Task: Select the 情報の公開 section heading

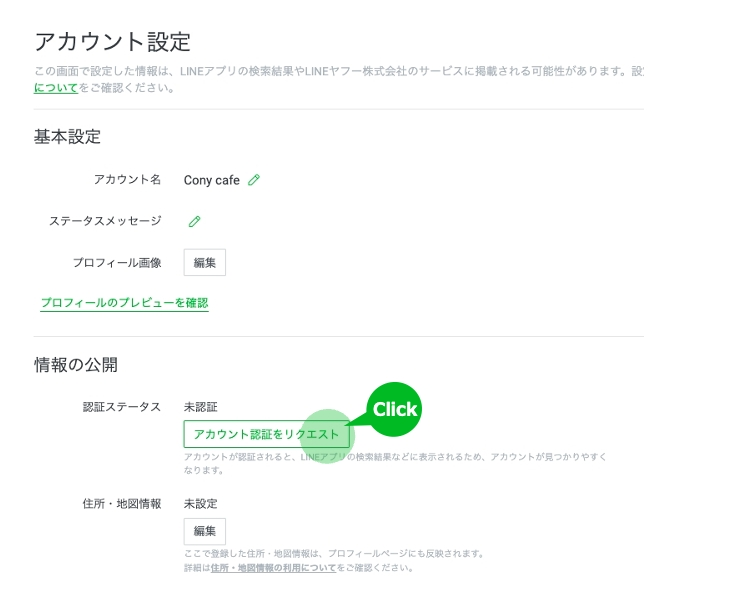Action: (76, 365)
